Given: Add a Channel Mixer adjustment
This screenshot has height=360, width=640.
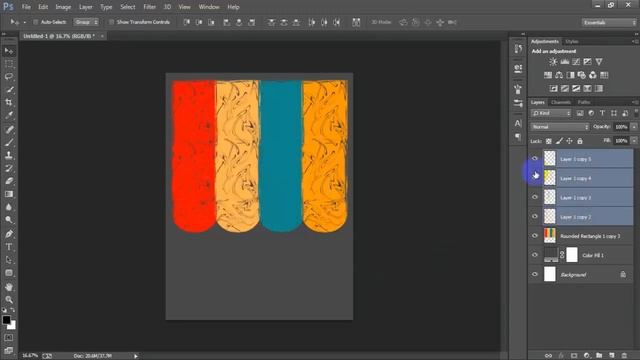Looking at the screenshot, I should (593, 75).
